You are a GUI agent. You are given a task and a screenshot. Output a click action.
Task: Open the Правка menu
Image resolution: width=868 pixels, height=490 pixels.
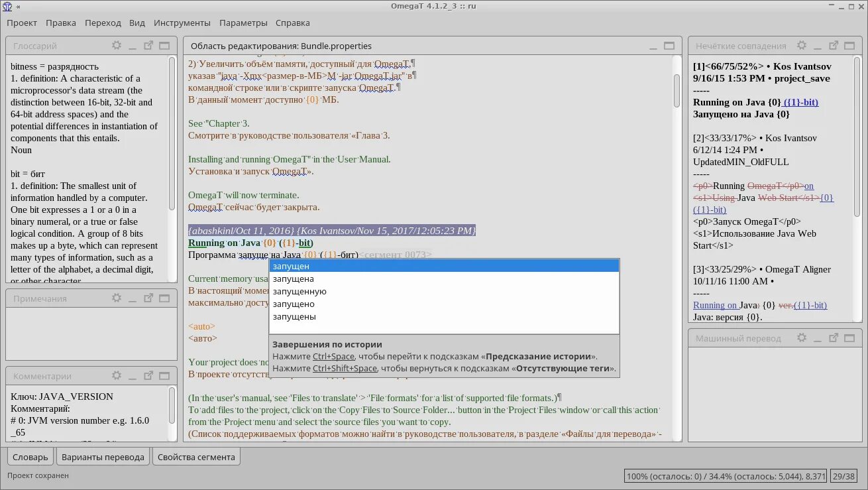click(x=61, y=23)
